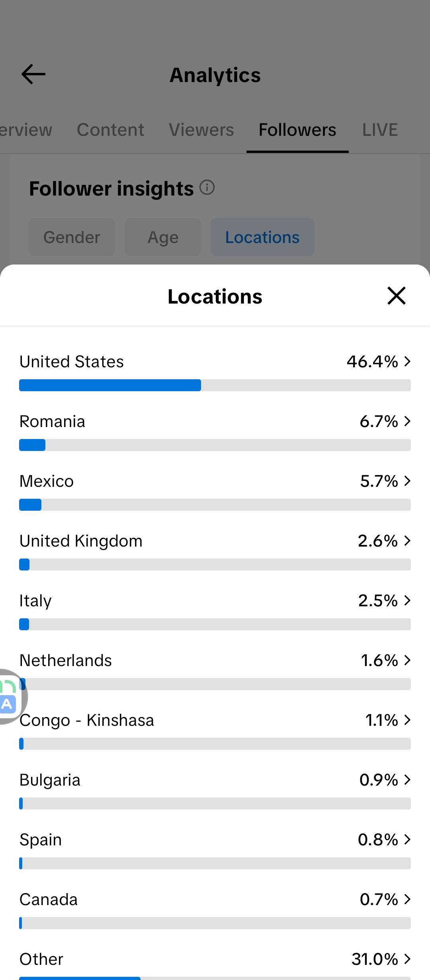The width and height of the screenshot is (430, 980).
Task: Select the Gender filter chip
Action: 72,237
